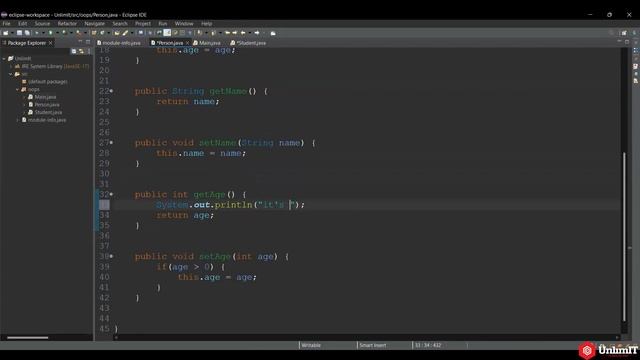Close the Package Explorer tab
The width and height of the screenshot is (640, 360).
(x=51, y=43)
